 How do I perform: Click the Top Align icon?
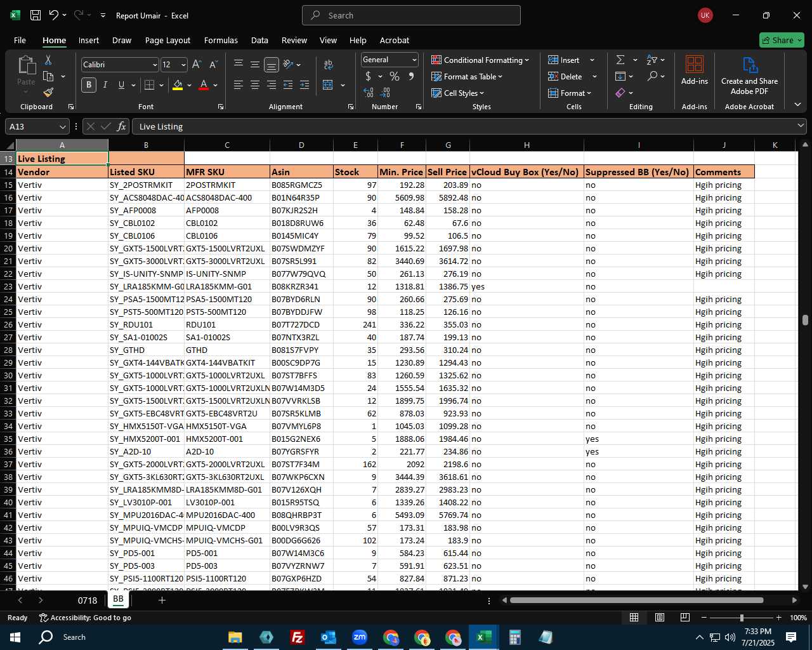point(239,64)
